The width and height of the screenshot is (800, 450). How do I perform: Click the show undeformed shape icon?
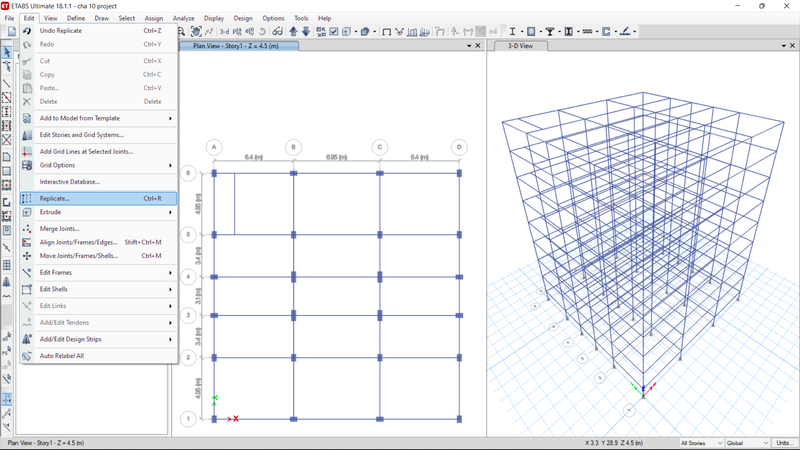pos(387,32)
